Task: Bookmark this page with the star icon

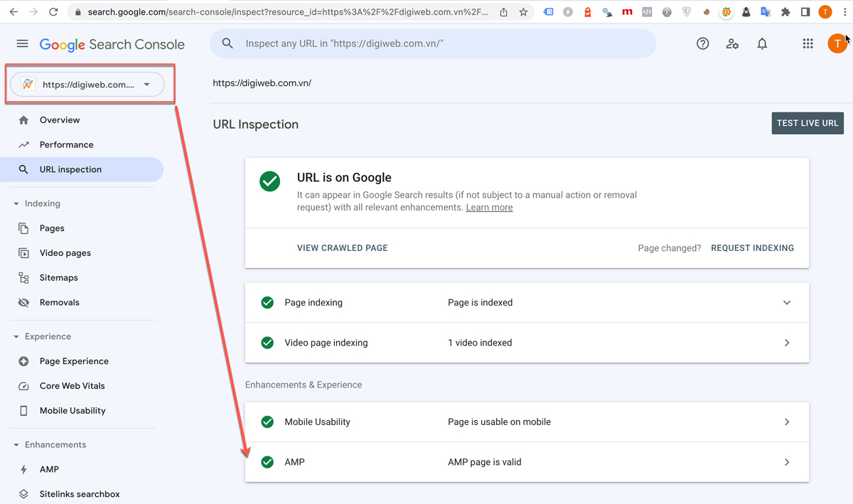Action: click(524, 12)
